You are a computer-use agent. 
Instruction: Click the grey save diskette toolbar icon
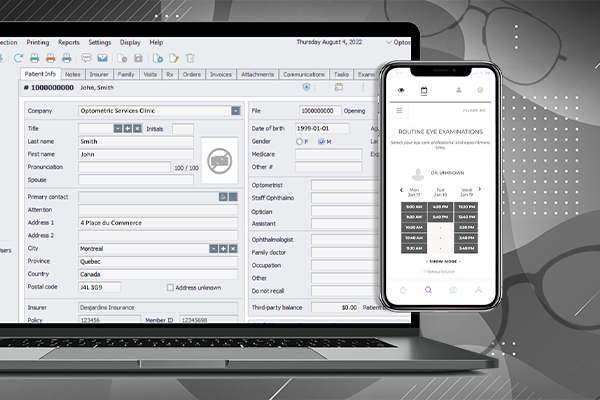(x=138, y=58)
